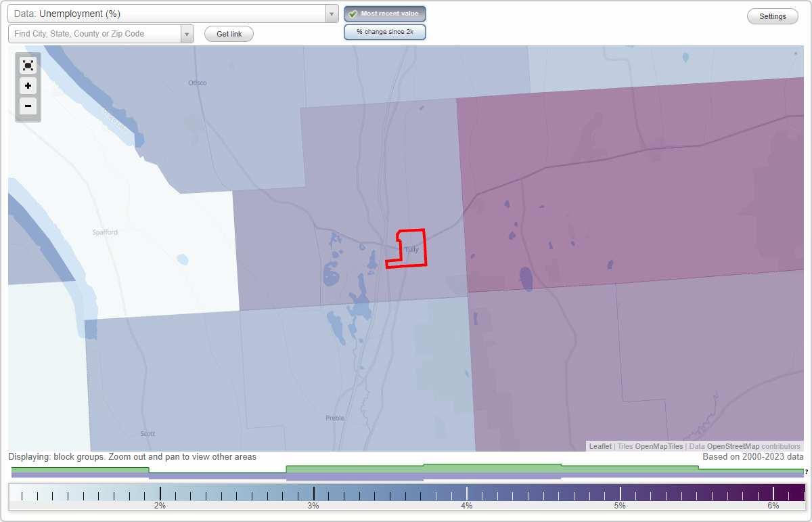Open the Settings panel

(772, 16)
